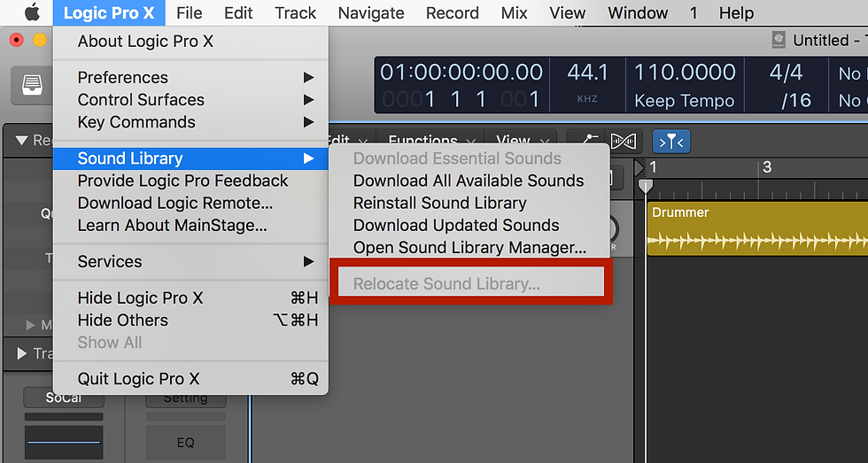
Task: Open the File menu
Action: [x=190, y=12]
